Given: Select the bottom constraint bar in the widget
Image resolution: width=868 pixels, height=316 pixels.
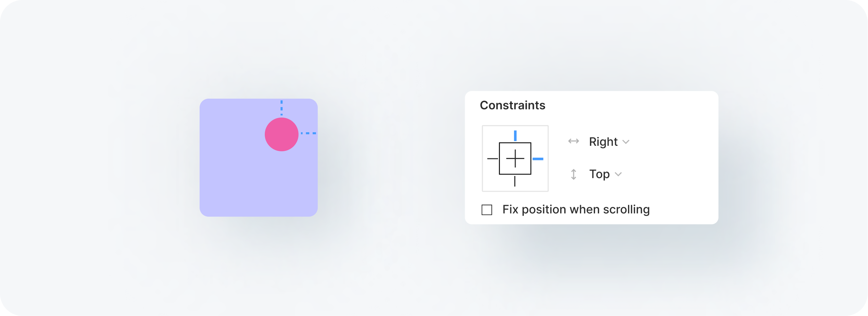Looking at the screenshot, I should point(515,181).
